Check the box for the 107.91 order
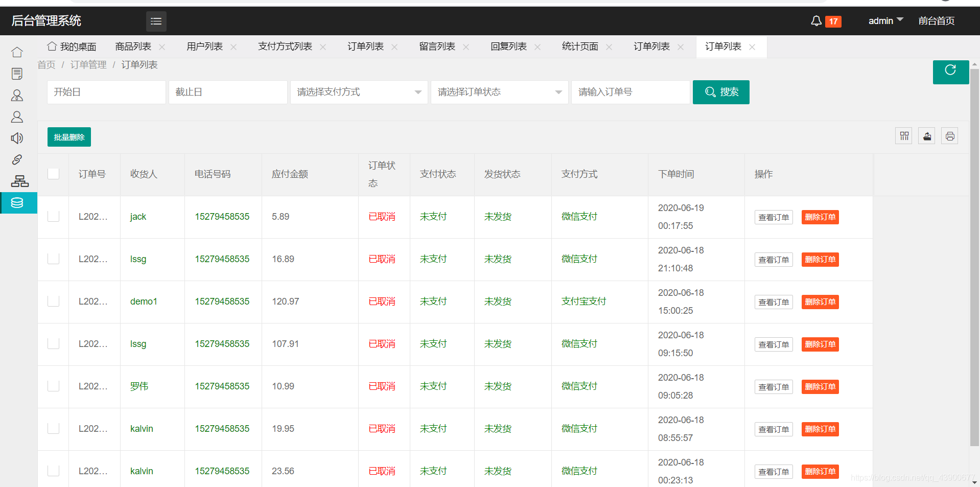The width and height of the screenshot is (980, 487). click(x=53, y=343)
